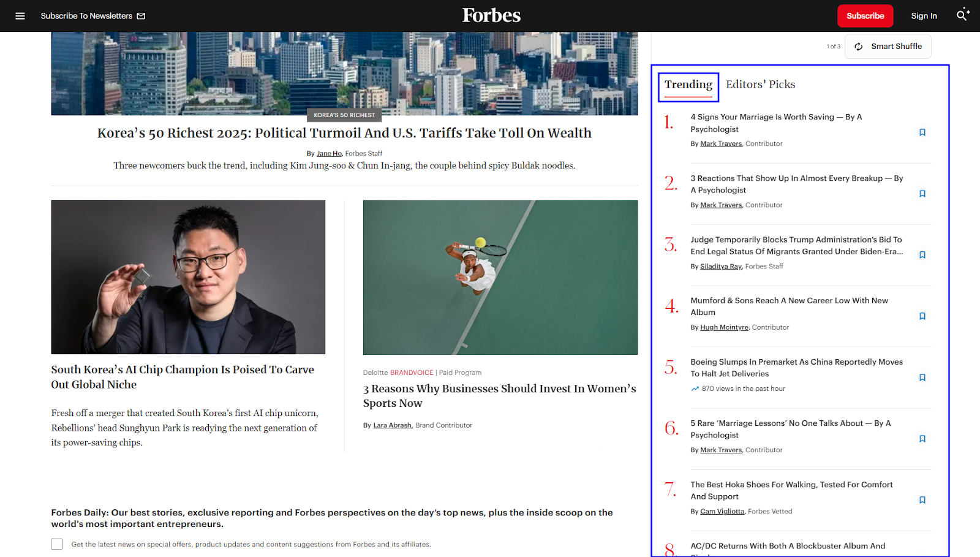Screen dimensions: 980x557
Task: Open 'The Best Hoka Shoes For Walking' story
Action: point(791,490)
